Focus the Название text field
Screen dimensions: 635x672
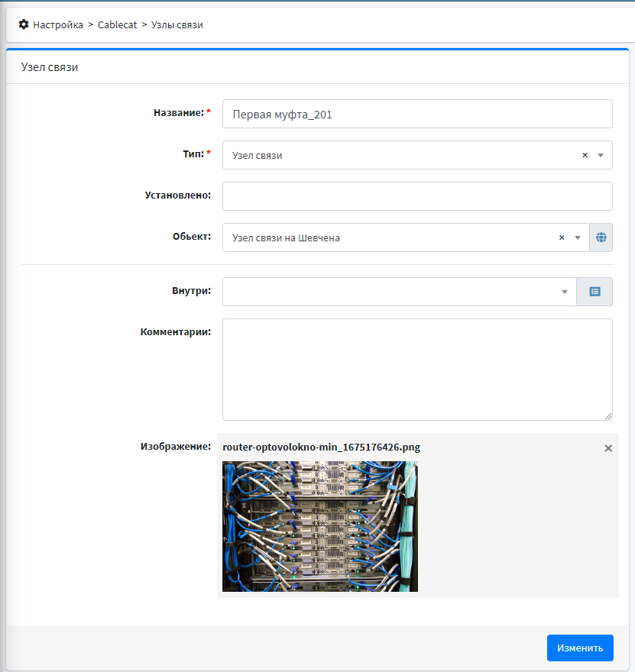(417, 114)
